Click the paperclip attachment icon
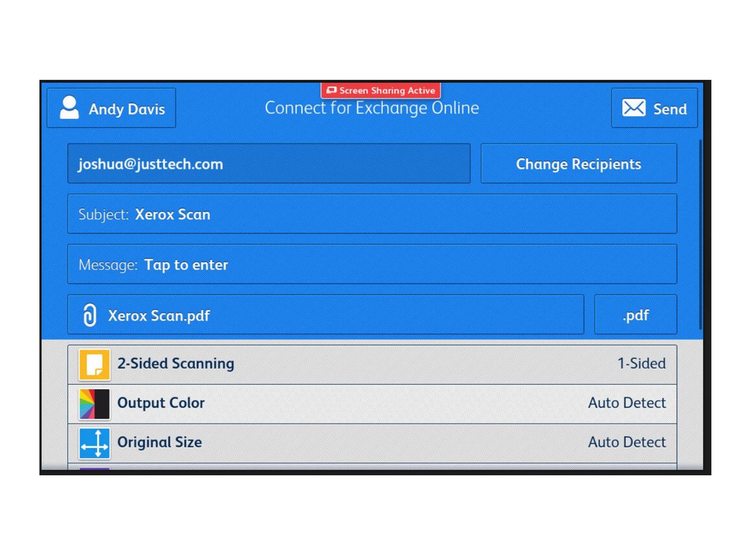Screen dimensions: 747x560 (90, 315)
